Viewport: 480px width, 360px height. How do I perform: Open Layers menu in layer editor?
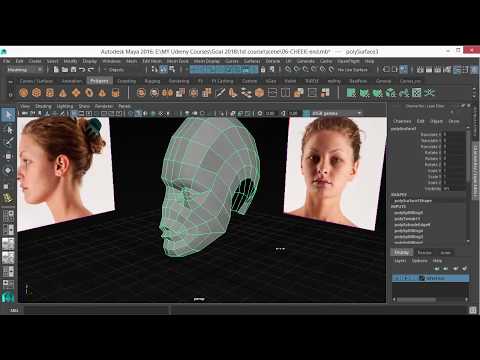[x=400, y=261]
